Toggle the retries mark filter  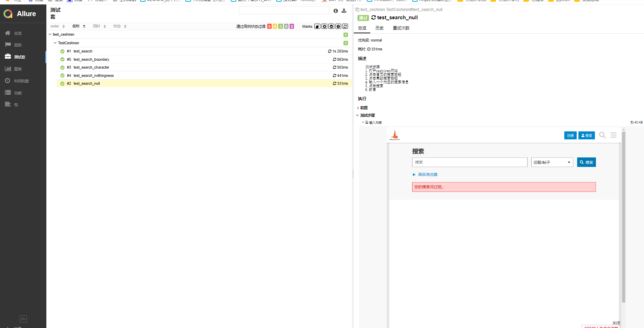pyautogui.click(x=345, y=26)
